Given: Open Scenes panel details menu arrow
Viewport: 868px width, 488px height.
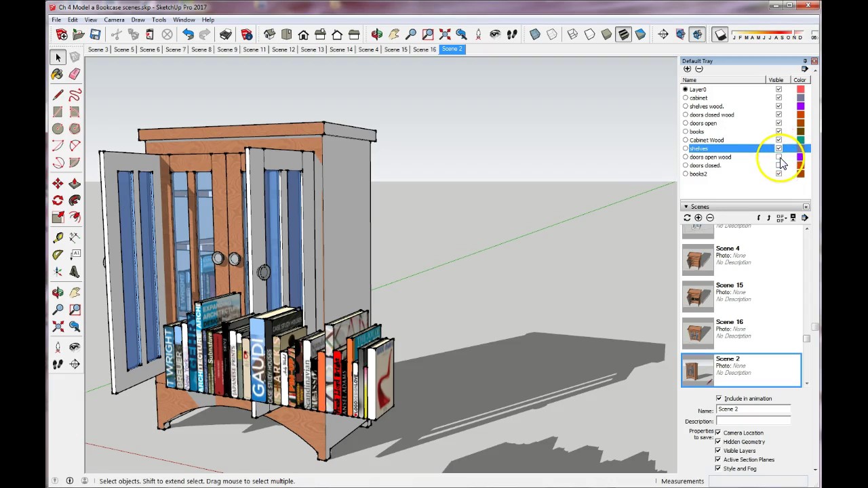Looking at the screenshot, I should 805,218.
